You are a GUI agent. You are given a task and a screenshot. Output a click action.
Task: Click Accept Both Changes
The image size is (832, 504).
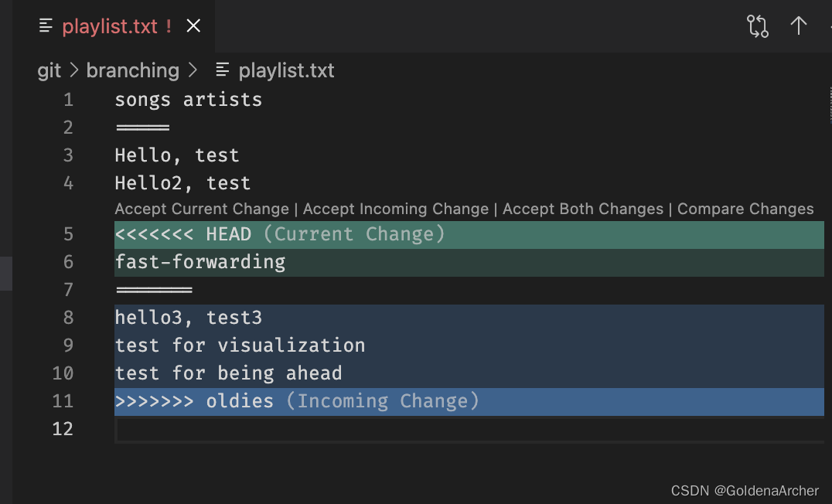pyautogui.click(x=583, y=209)
